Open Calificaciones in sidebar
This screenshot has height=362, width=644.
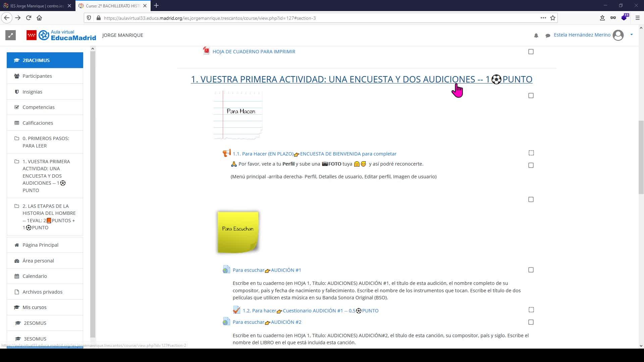[38, 123]
